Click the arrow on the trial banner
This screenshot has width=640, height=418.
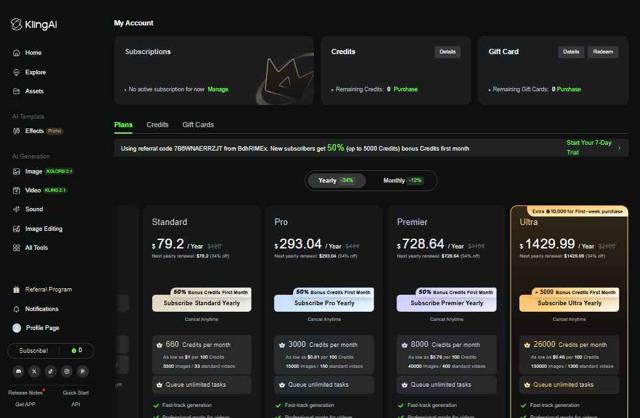[620, 148]
